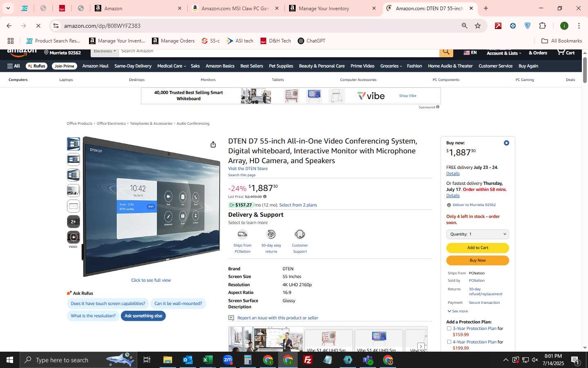Open the Laptops category
Image resolution: width=588 pixels, height=368 pixels.
click(x=66, y=80)
